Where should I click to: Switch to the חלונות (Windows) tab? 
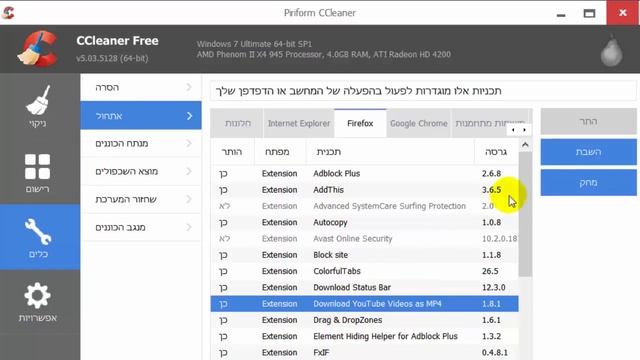click(x=237, y=123)
